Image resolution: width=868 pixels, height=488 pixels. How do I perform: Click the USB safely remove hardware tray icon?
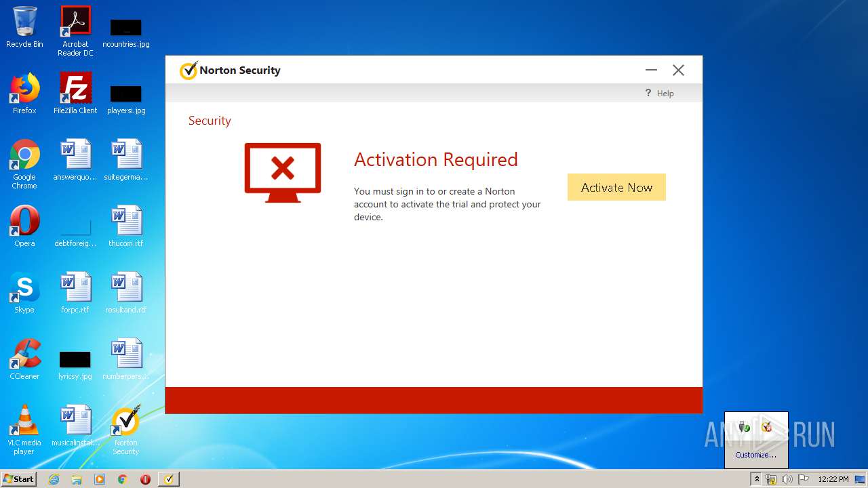745,426
